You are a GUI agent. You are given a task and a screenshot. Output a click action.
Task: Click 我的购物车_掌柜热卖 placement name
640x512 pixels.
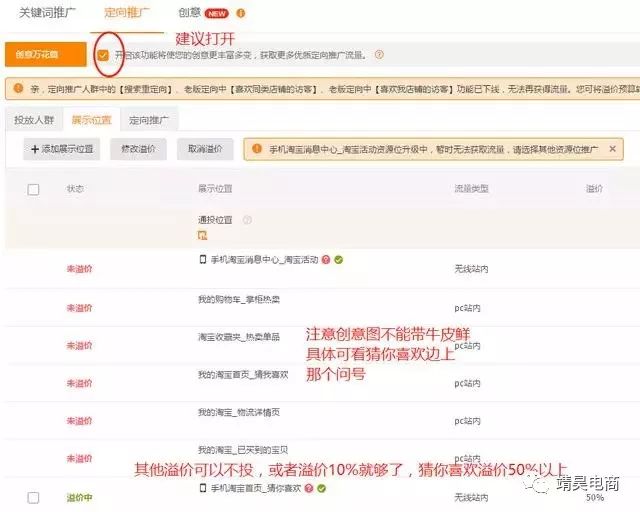click(x=239, y=300)
